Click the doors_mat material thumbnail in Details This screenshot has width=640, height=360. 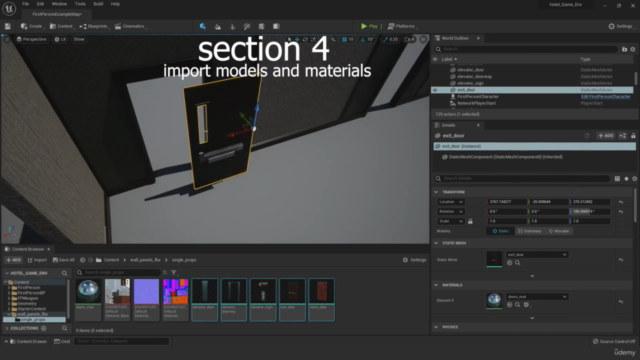494,300
